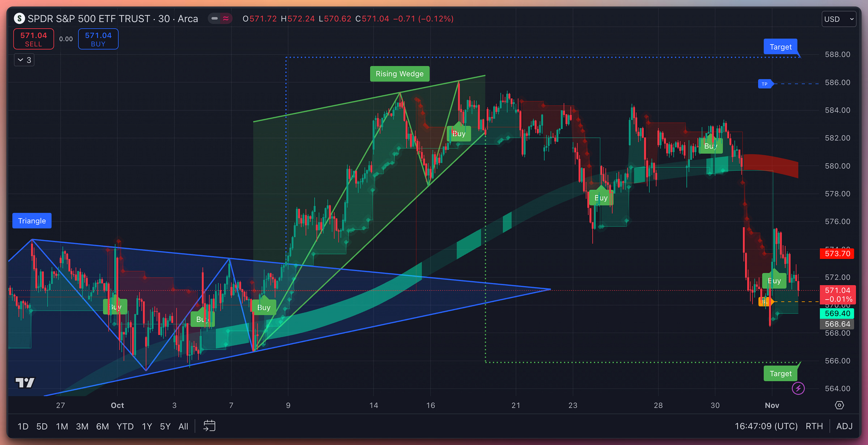Screen dimensions: 868x445
Task: Open the go-to-date calendar icon
Action: (x=209, y=426)
